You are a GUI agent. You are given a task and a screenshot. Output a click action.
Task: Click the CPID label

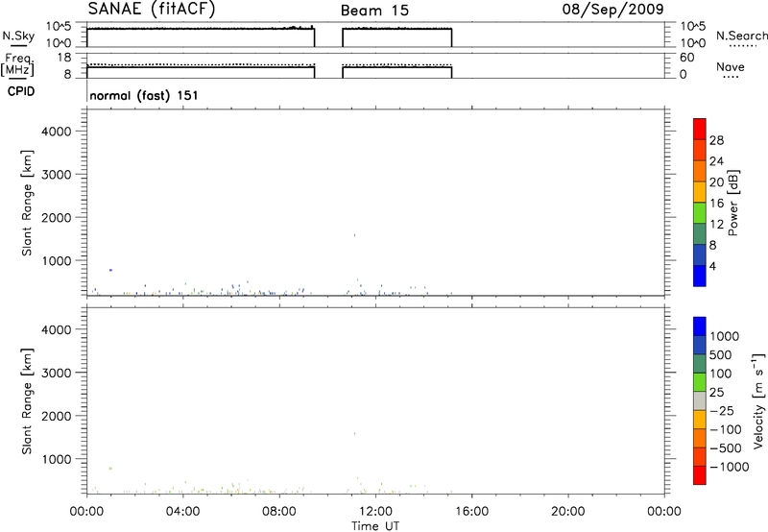(21, 91)
